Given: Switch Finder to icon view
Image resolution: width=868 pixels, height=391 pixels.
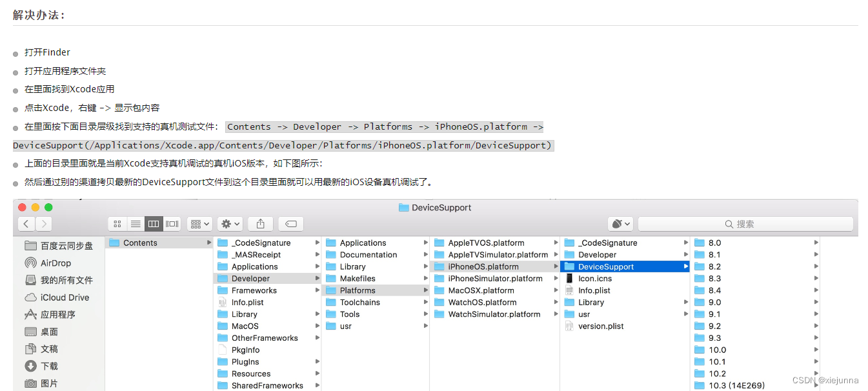Looking at the screenshot, I should [x=117, y=223].
